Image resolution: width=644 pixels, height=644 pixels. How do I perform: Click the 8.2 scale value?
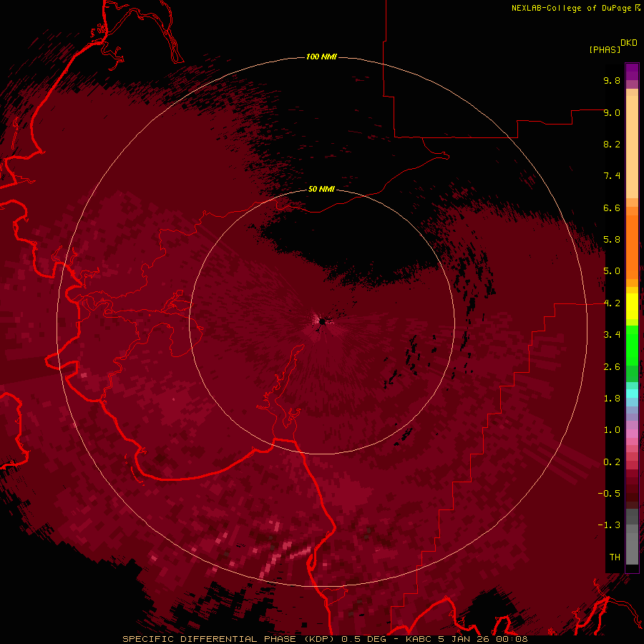click(x=612, y=144)
